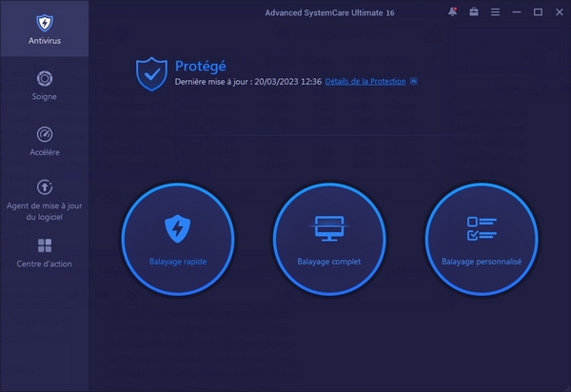
Task: Open the Centre d'action grid section
Action: point(44,253)
